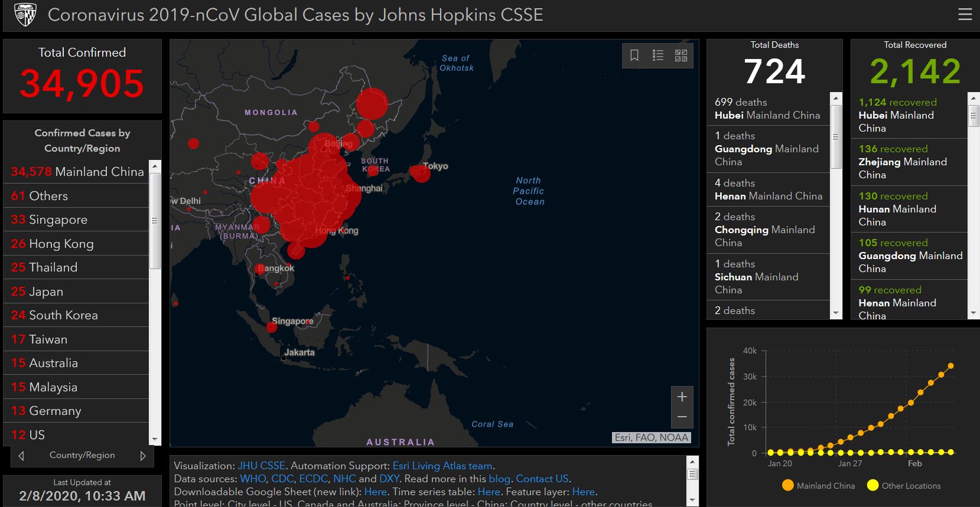This screenshot has width=980, height=507.
Task: Select the 61 Others row
Action: 76,196
